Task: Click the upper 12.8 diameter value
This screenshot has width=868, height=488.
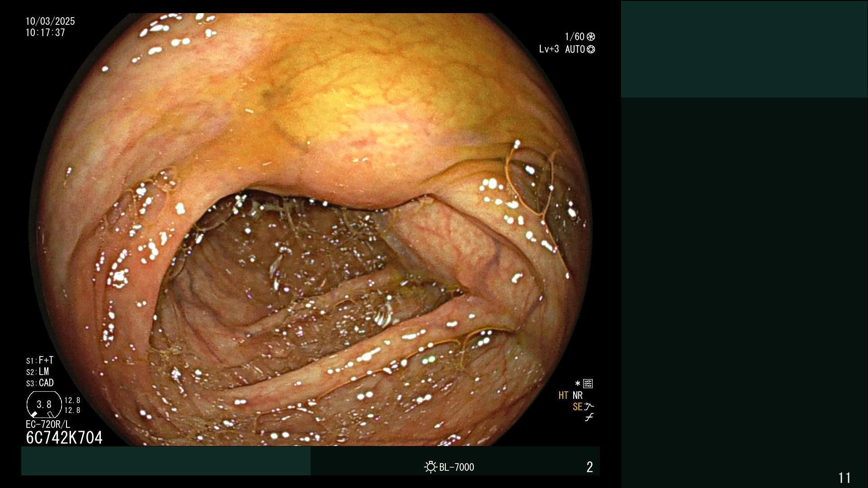Action: 72,400
